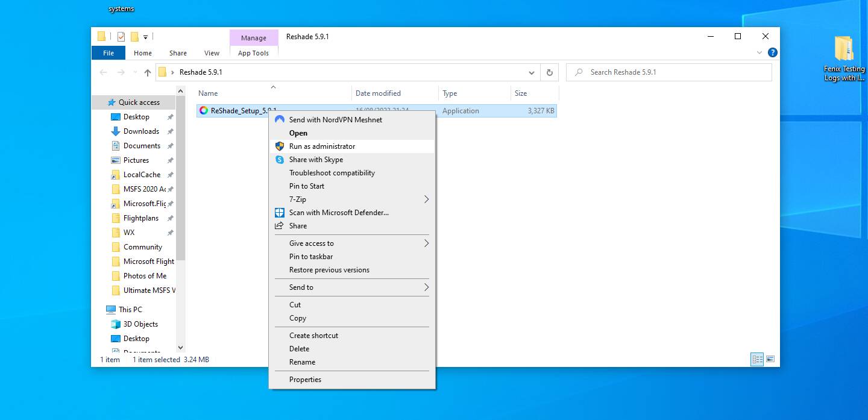Viewport: 868px width, 420px height.
Task: Expand the ribbon with the chevron beside help
Action: (x=759, y=52)
